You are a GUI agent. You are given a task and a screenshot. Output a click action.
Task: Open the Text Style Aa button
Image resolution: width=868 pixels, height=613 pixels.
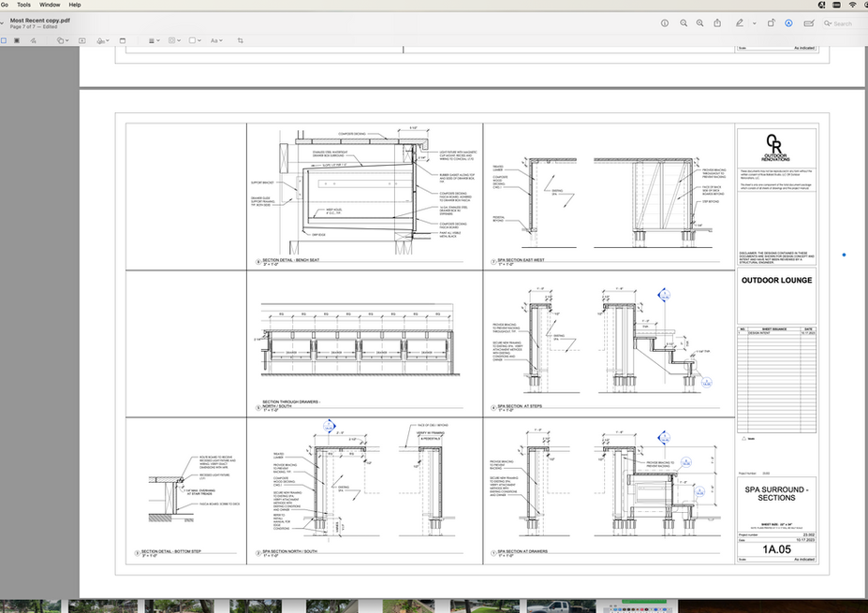215,41
